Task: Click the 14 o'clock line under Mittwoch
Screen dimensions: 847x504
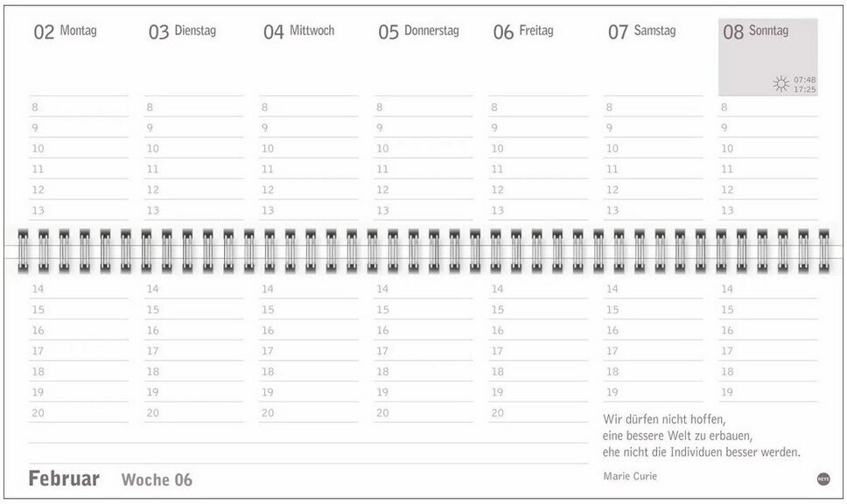Action: click(x=309, y=289)
